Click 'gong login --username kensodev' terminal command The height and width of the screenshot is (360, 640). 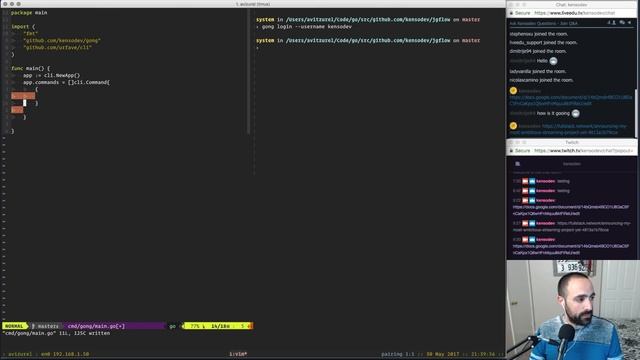[307, 27]
